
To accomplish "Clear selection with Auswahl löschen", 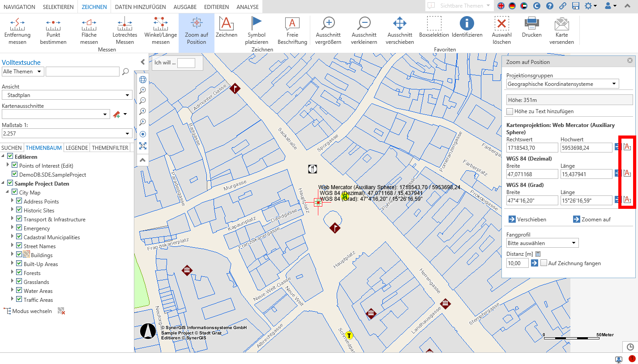I will tap(501, 30).
